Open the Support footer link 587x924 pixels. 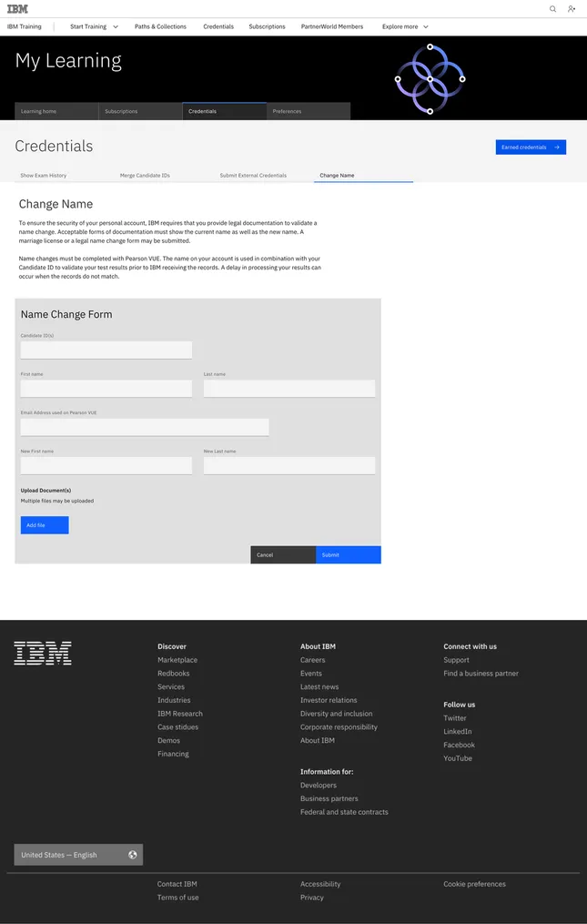[456, 660]
